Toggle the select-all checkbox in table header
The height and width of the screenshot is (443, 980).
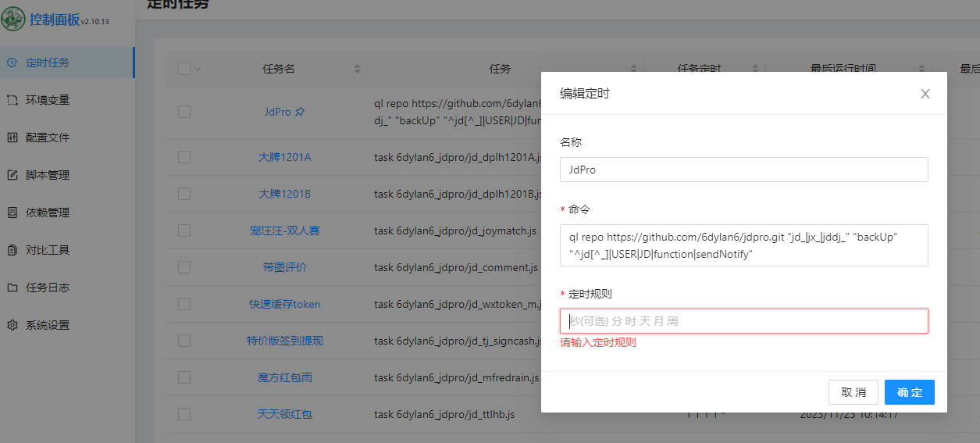click(184, 69)
